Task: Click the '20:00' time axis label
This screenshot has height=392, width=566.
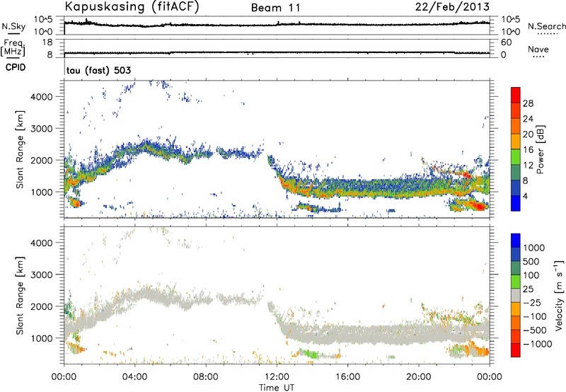Action: 419,377
